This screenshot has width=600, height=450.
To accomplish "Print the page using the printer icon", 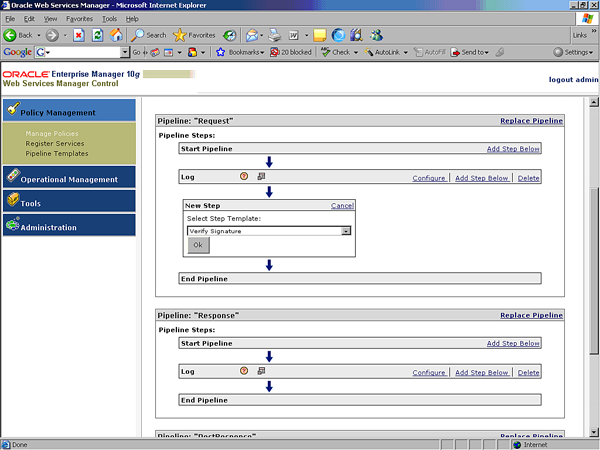I will click(274, 35).
